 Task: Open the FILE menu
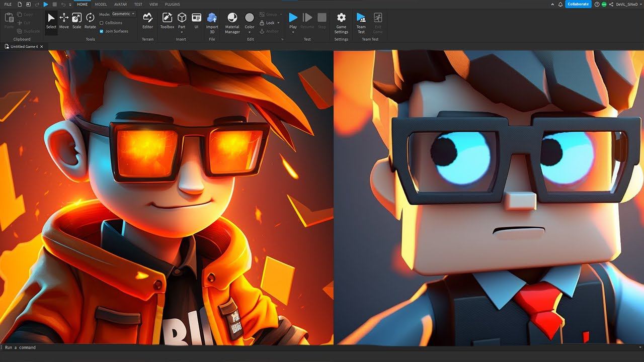click(x=8, y=4)
